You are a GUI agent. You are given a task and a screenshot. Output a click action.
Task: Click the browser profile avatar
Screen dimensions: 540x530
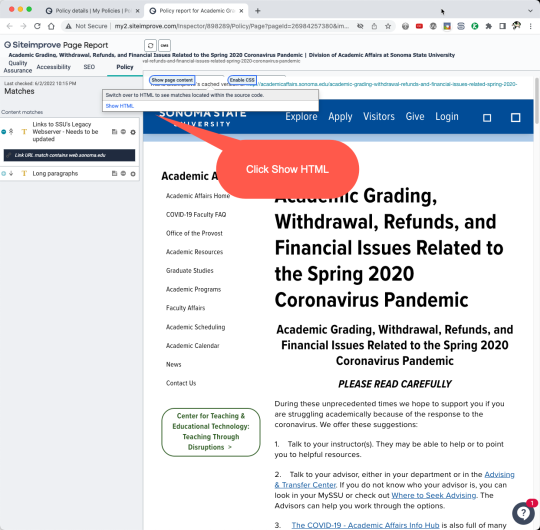coord(517,26)
